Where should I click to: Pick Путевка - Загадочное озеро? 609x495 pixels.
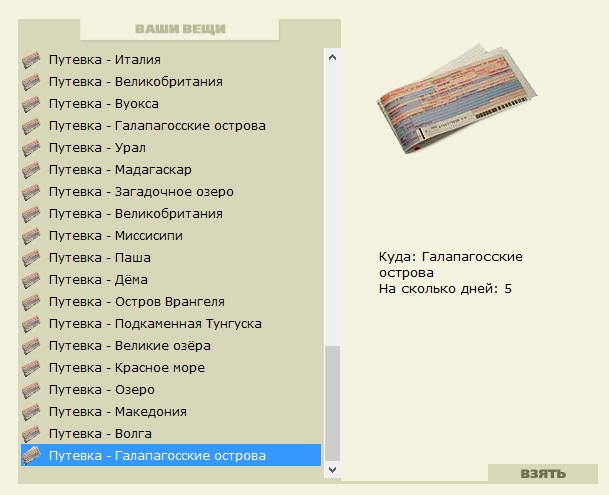pyautogui.click(x=171, y=192)
